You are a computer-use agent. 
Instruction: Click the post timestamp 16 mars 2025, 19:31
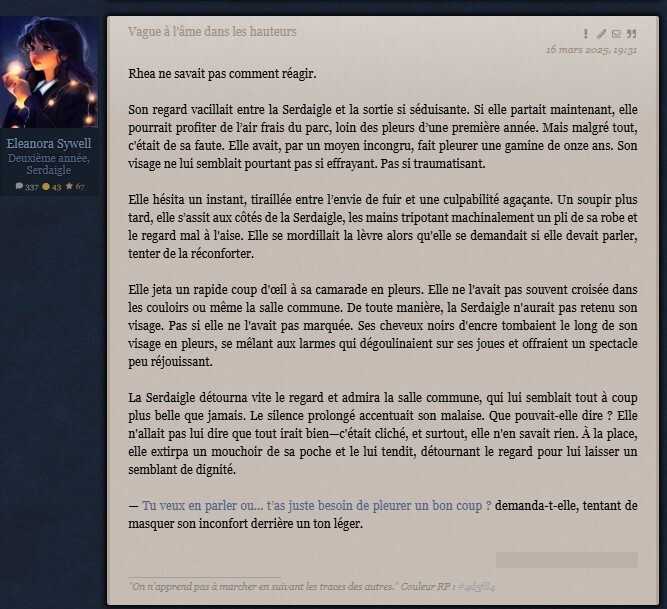pos(591,50)
